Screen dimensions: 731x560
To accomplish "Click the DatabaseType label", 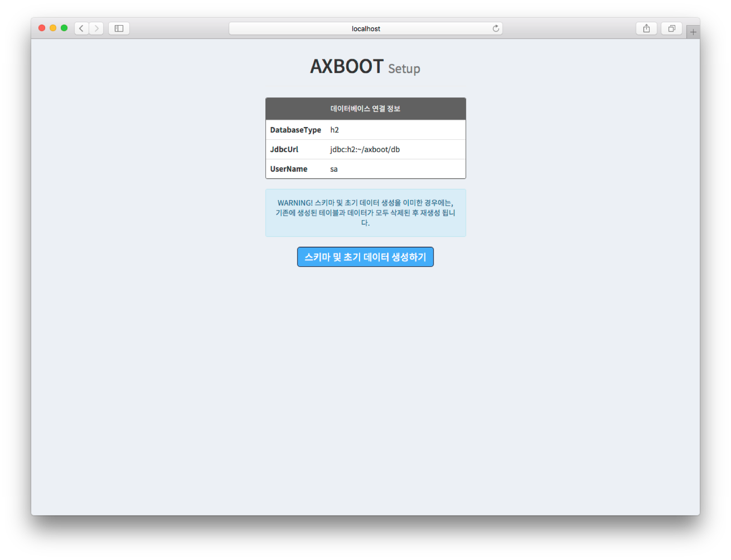I will click(296, 130).
